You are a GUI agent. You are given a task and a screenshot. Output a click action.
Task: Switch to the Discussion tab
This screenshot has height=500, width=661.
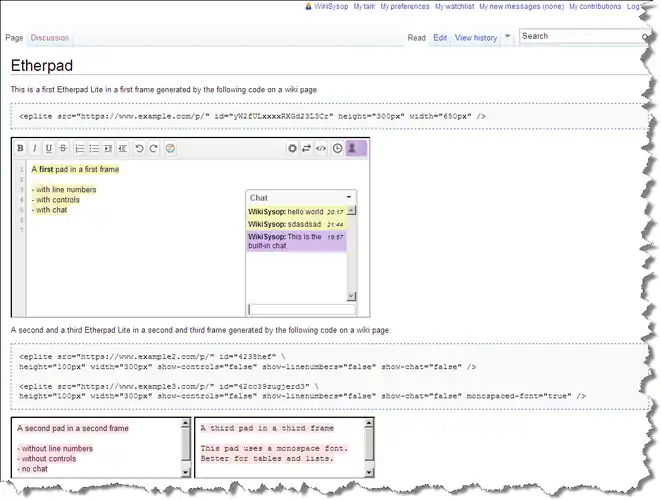[50, 38]
